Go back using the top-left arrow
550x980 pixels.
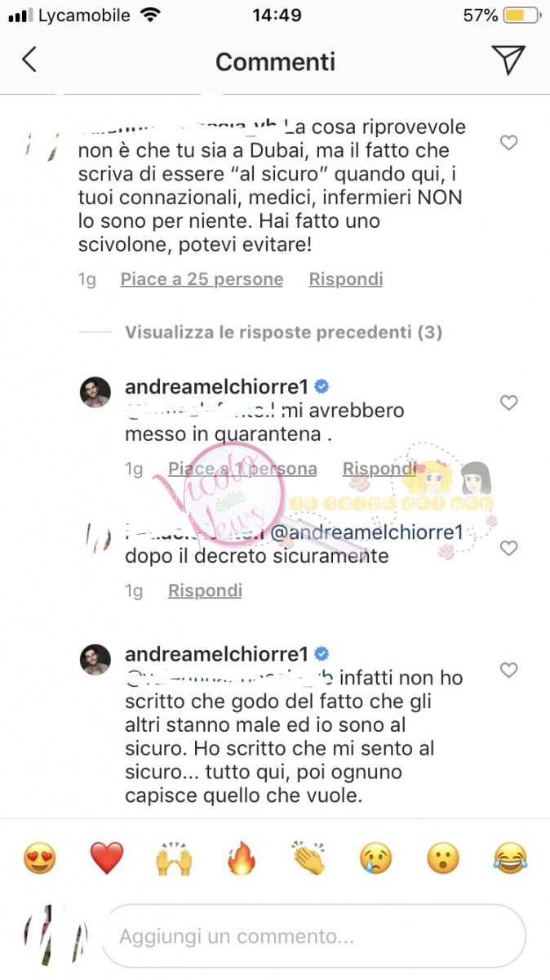click(x=29, y=60)
